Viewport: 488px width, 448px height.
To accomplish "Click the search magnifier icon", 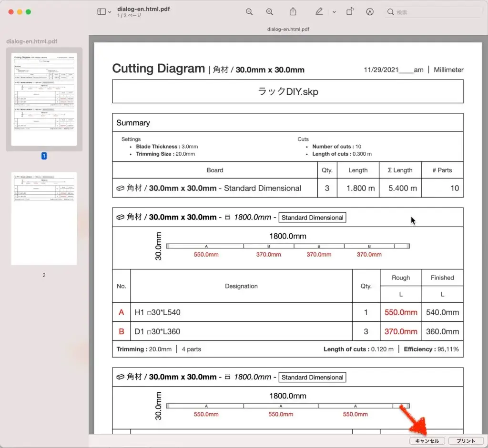I will click(x=390, y=12).
